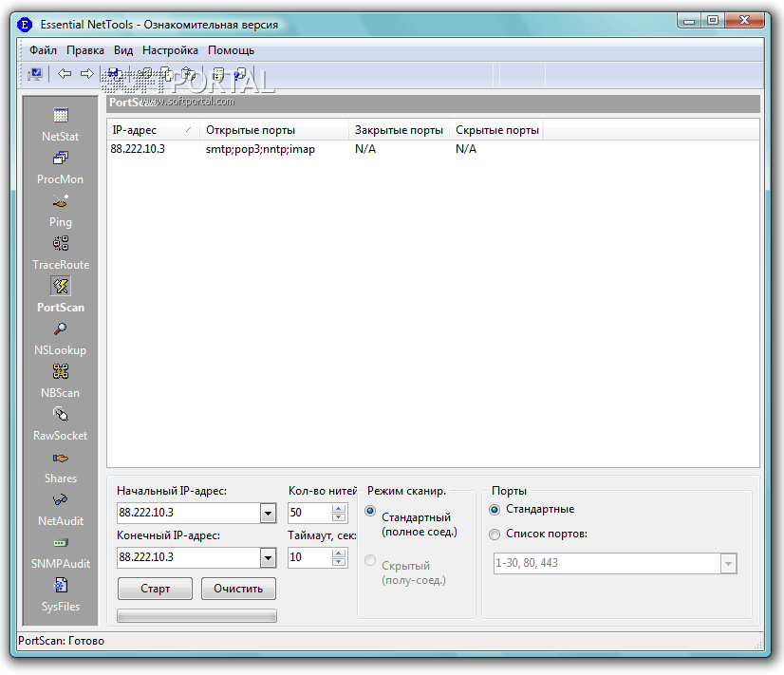Click the Очистить button
Viewport: 784px width, 675px height.
pos(238,589)
